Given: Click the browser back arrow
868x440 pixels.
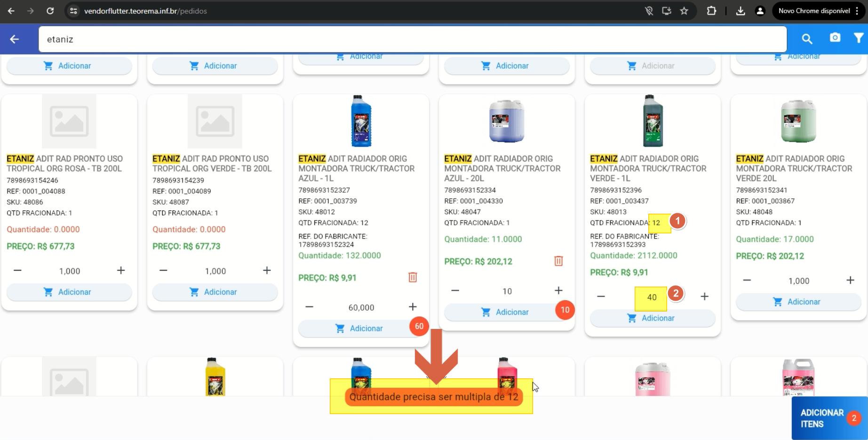Looking at the screenshot, I should click(x=11, y=11).
